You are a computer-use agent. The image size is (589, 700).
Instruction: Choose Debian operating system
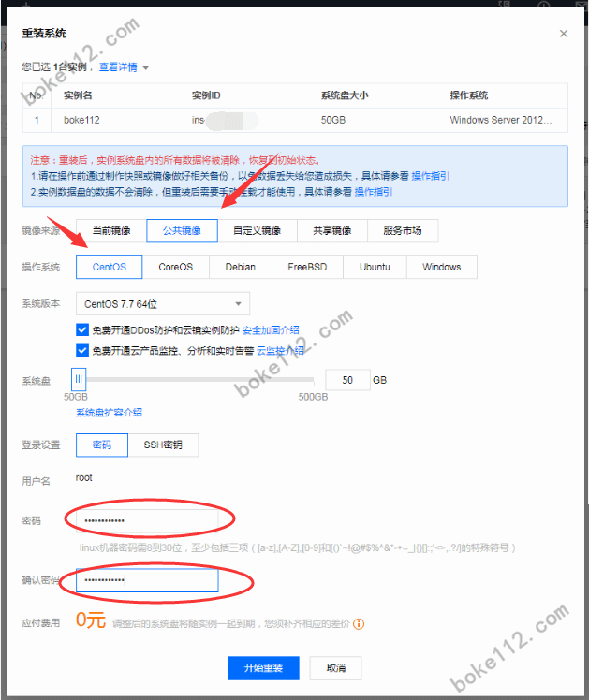pyautogui.click(x=241, y=267)
